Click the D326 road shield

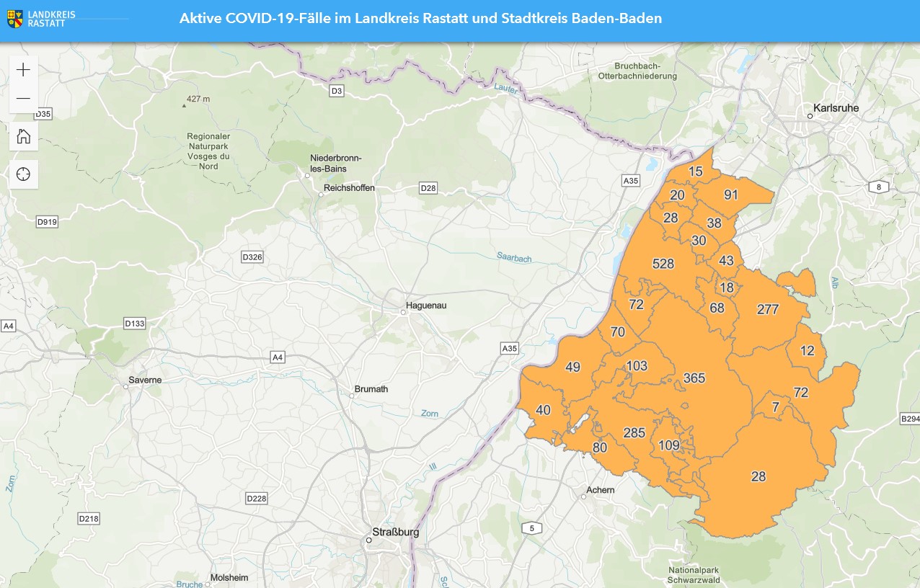coord(252,257)
